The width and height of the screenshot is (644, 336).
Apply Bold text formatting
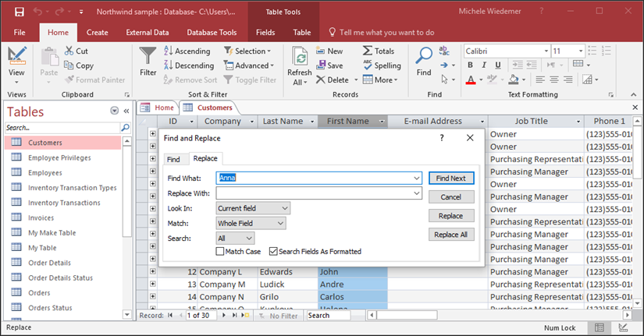click(470, 65)
